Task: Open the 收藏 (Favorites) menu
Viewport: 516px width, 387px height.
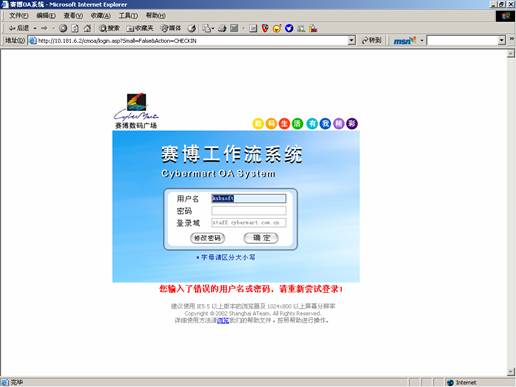Action: pos(101,16)
